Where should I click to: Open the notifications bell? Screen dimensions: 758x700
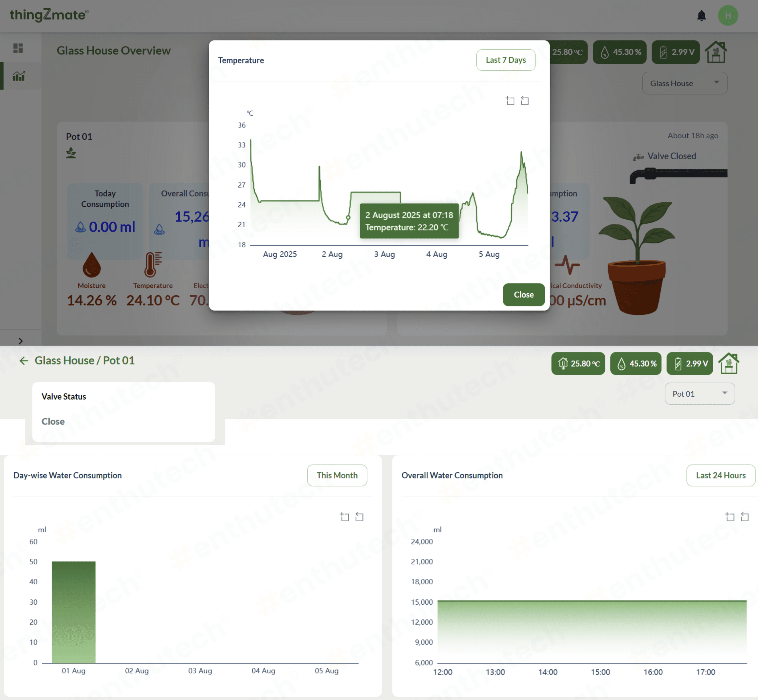pyautogui.click(x=701, y=15)
